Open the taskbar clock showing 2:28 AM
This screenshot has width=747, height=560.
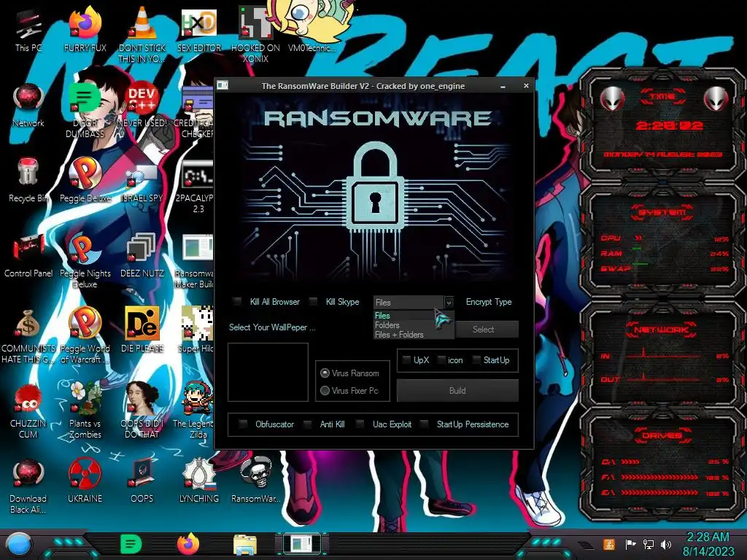click(708, 544)
